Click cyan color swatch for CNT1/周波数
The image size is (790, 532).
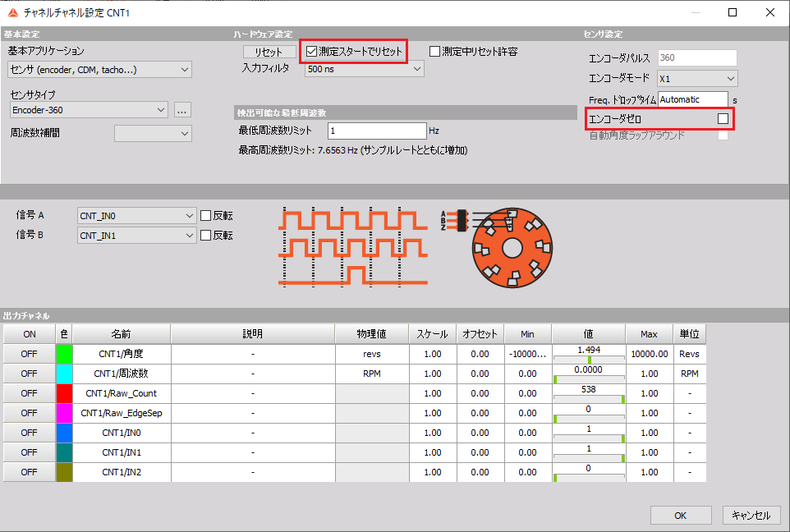point(65,374)
